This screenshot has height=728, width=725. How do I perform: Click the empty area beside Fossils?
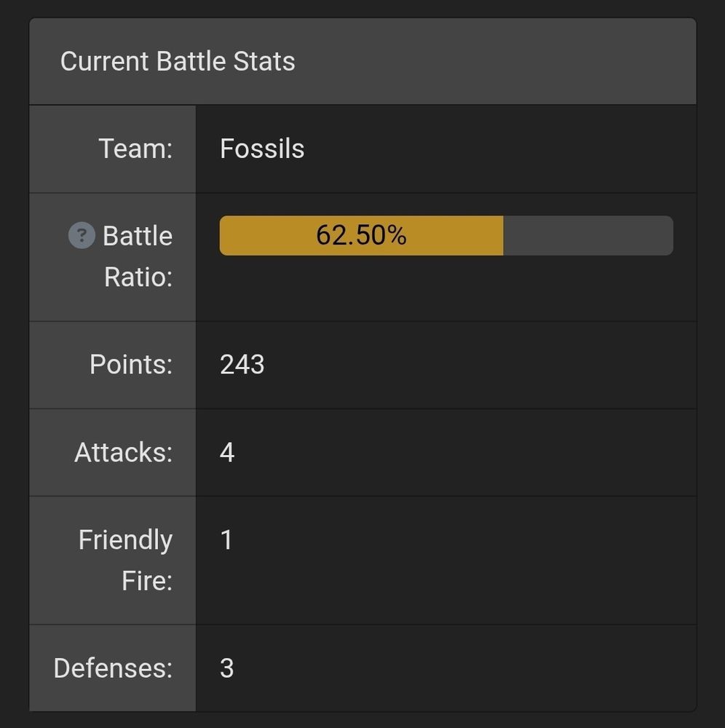click(495, 149)
